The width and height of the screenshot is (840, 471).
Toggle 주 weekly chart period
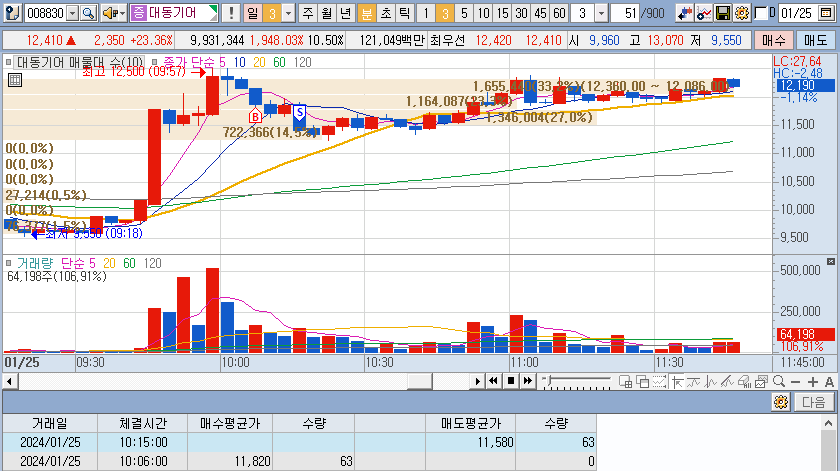click(x=308, y=13)
